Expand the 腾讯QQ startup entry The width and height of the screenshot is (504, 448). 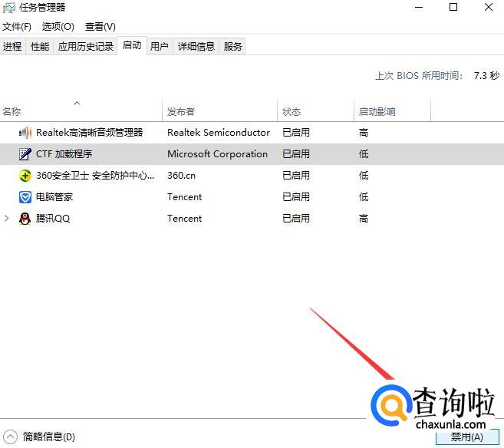tap(6, 219)
